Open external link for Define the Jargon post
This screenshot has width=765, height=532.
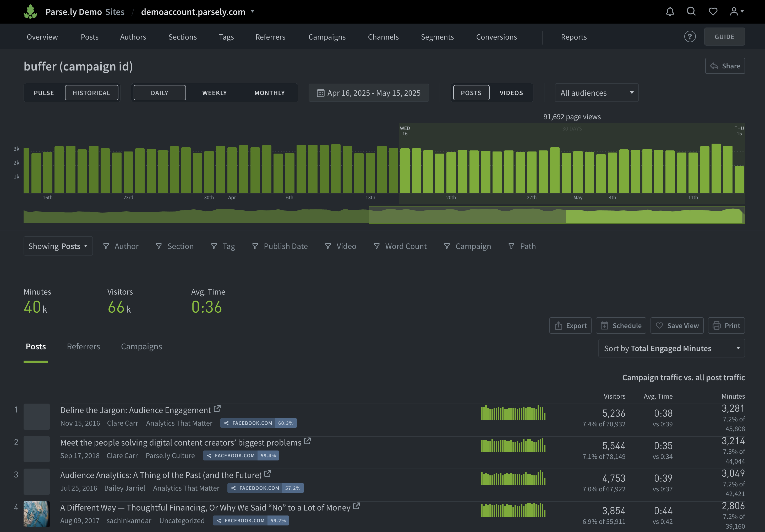tap(217, 408)
